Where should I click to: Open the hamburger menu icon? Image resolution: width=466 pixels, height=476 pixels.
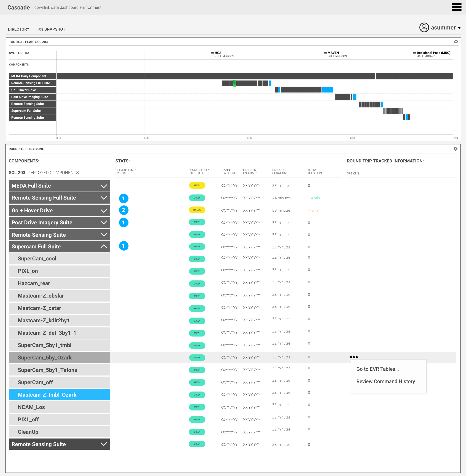[x=456, y=7]
